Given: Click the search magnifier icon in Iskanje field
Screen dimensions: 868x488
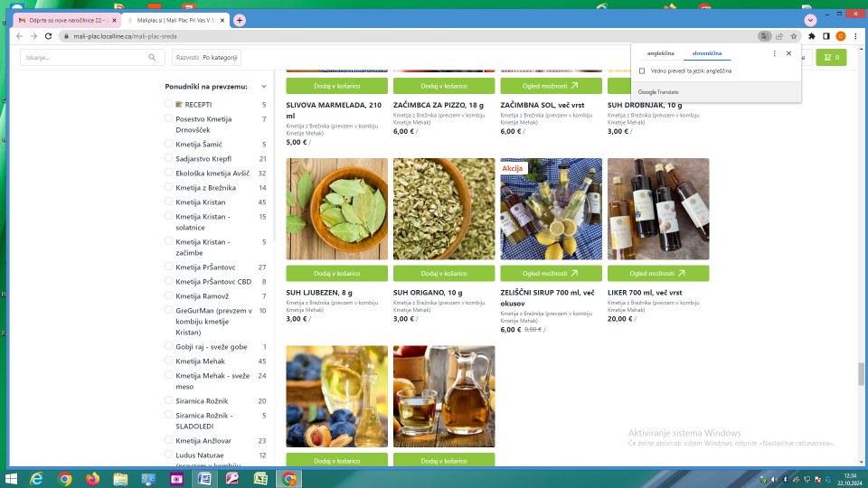Looking at the screenshot, I should tap(152, 57).
